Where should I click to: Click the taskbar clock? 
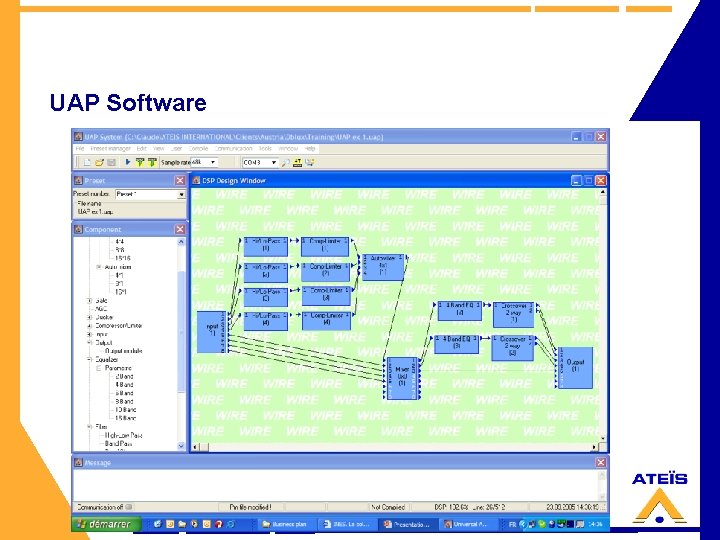coord(596,524)
